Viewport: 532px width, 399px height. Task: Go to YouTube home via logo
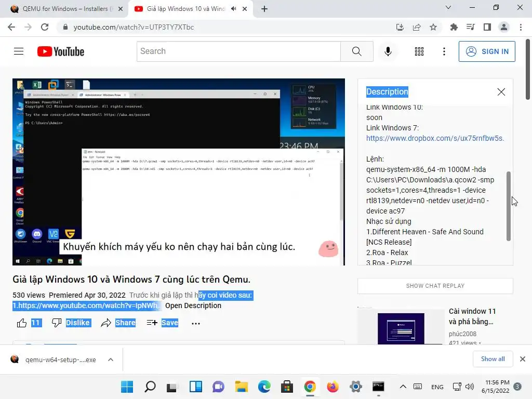pyautogui.click(x=61, y=51)
